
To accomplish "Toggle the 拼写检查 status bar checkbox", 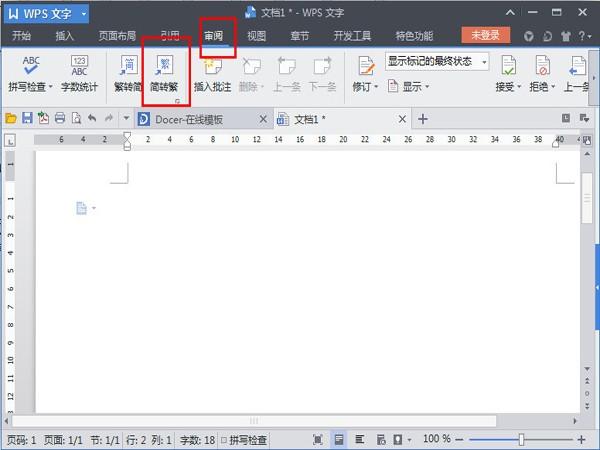I will click(x=224, y=440).
